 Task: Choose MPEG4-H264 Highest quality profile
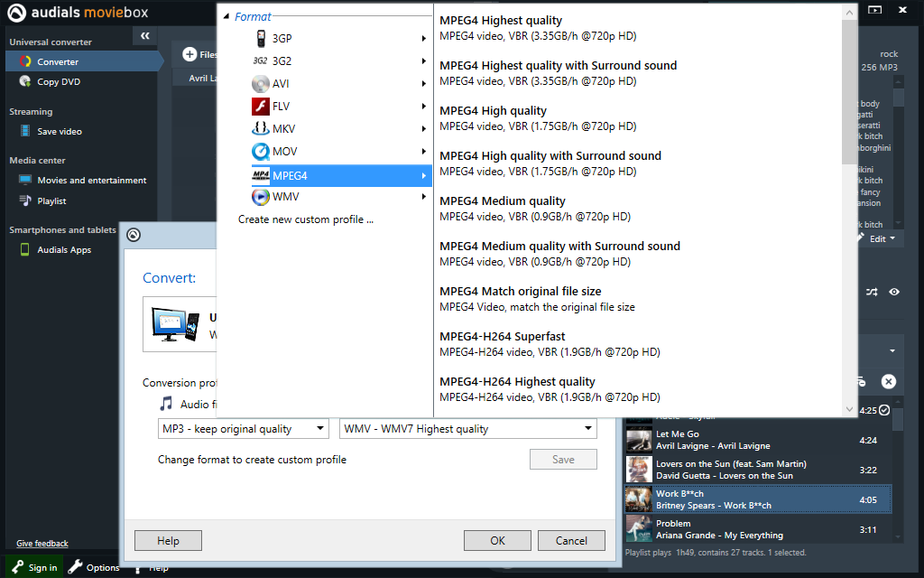pos(550,389)
